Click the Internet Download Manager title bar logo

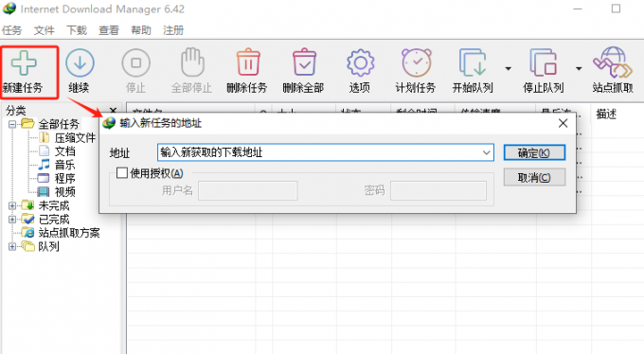coord(9,9)
